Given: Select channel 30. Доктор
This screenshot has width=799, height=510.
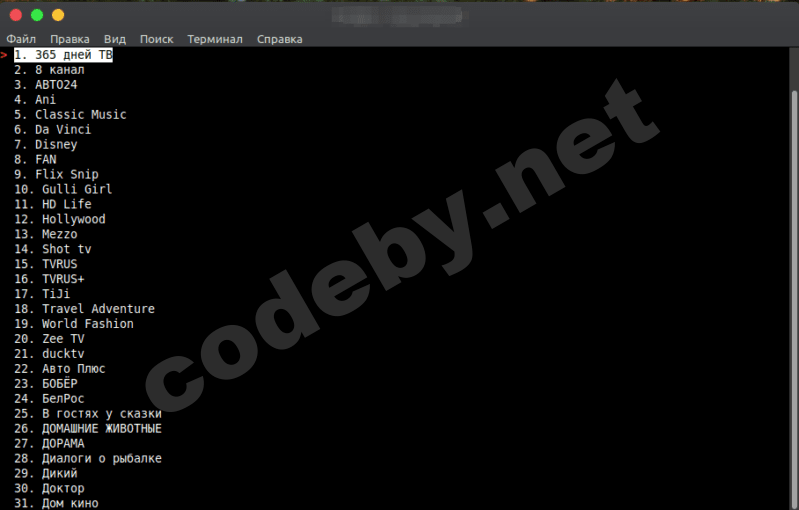Looking at the screenshot, I should (49, 488).
